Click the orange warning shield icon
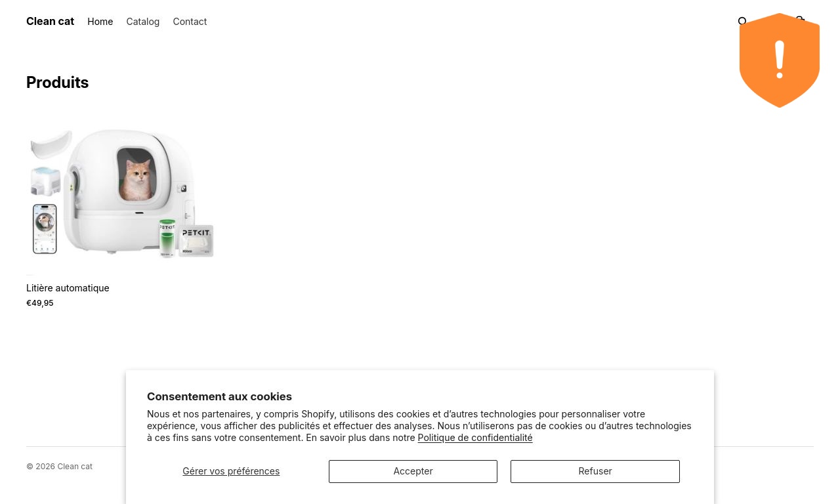Screen dimensions: 840x504 (779, 60)
